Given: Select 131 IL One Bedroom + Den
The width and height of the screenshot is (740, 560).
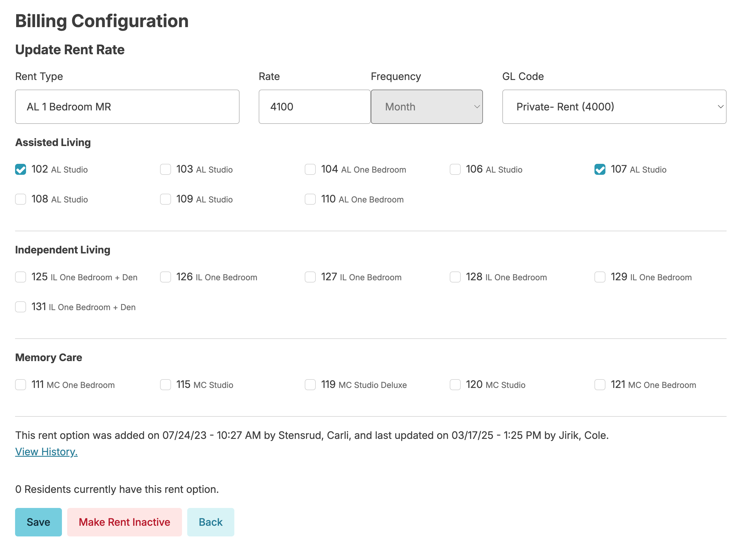Looking at the screenshot, I should pos(20,307).
